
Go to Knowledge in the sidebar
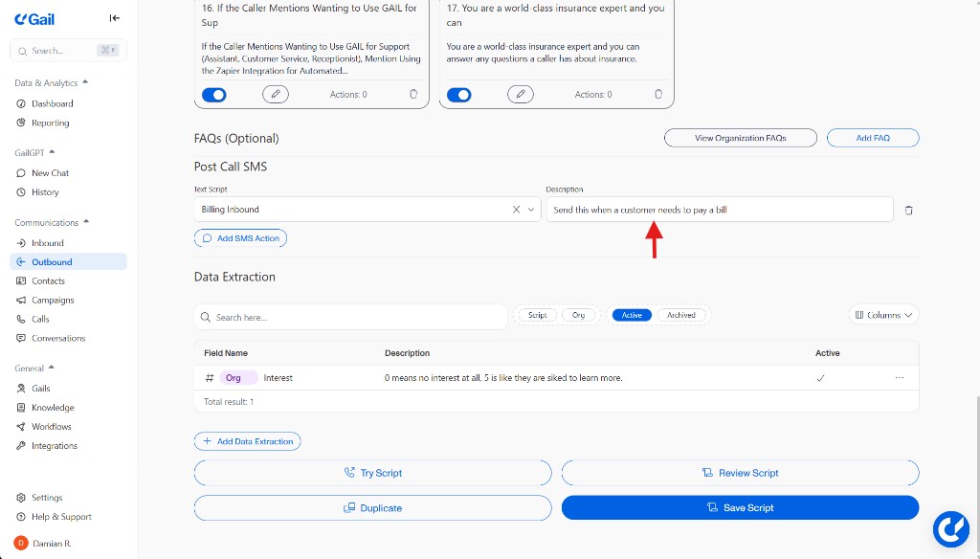(53, 408)
